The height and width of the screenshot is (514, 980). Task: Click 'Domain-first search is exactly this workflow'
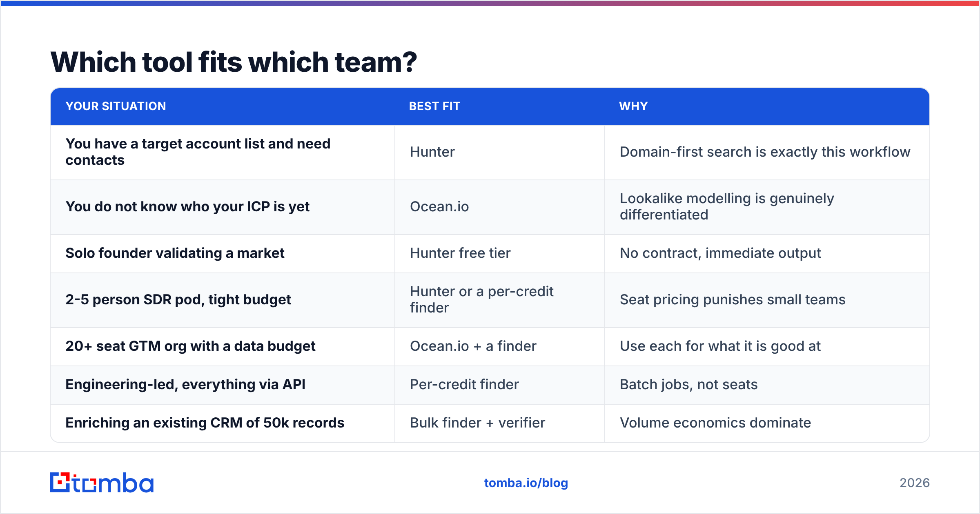pos(765,152)
